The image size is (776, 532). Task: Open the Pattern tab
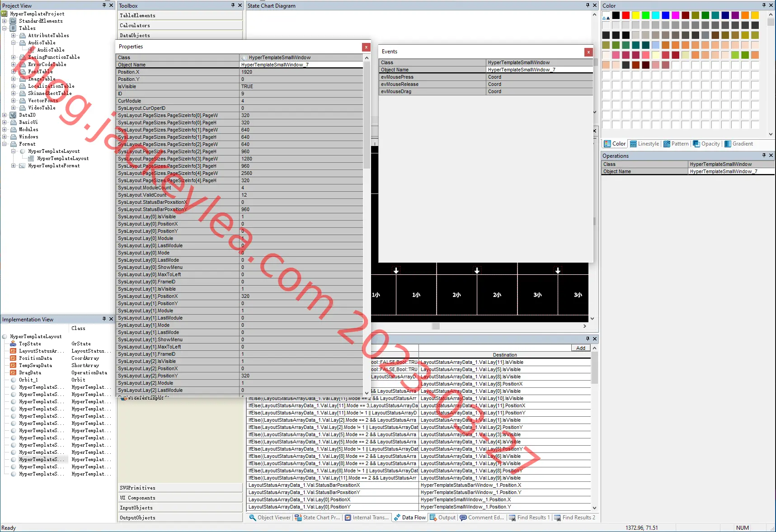pyautogui.click(x=676, y=144)
